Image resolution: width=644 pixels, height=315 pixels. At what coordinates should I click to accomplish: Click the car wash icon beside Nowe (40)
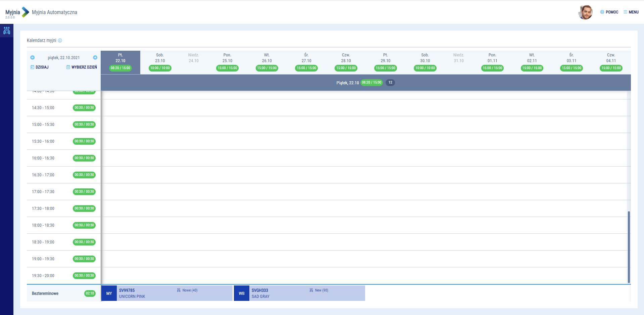(x=179, y=290)
